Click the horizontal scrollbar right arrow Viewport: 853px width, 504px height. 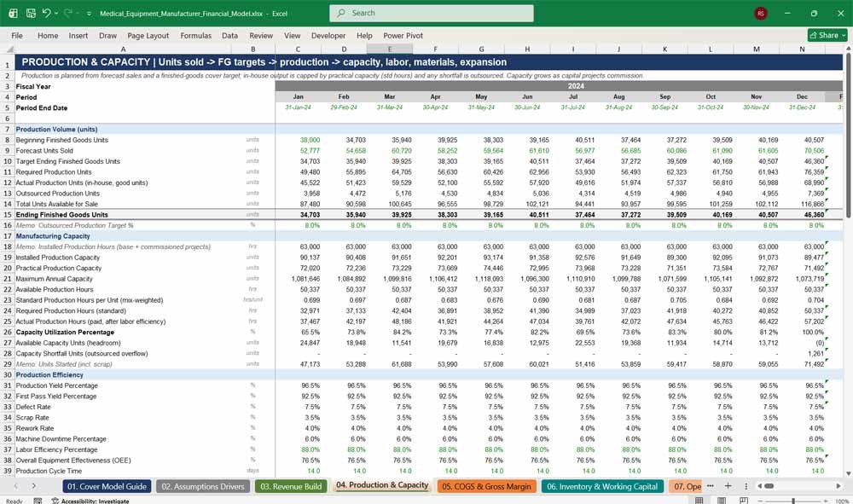point(838,486)
